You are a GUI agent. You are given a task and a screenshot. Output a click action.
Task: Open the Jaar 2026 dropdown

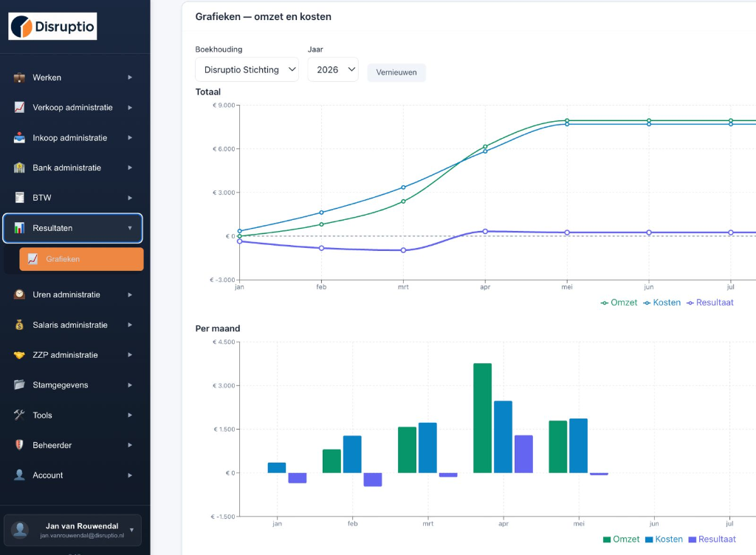pyautogui.click(x=333, y=69)
